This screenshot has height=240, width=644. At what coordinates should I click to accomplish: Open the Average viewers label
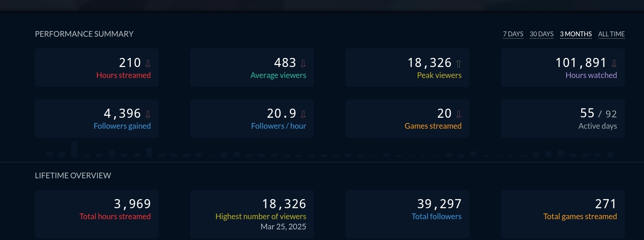click(278, 75)
